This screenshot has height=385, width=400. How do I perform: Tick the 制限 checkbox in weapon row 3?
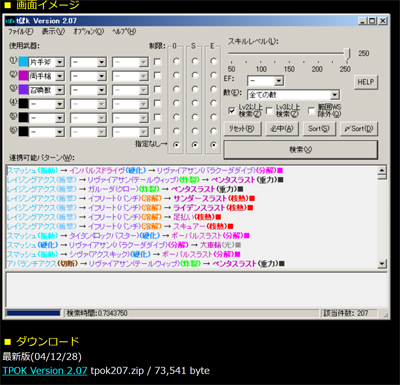[x=157, y=90]
